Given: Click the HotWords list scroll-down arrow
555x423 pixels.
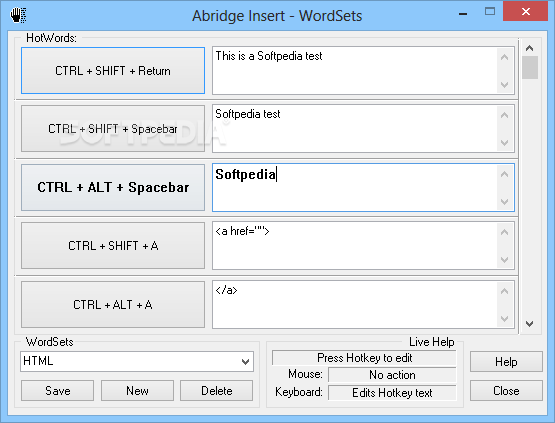Looking at the screenshot, I should [x=530, y=324].
